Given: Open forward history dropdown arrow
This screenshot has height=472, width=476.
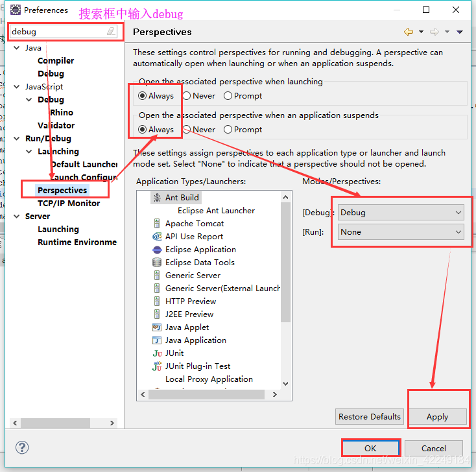Looking at the screenshot, I should point(447,32).
